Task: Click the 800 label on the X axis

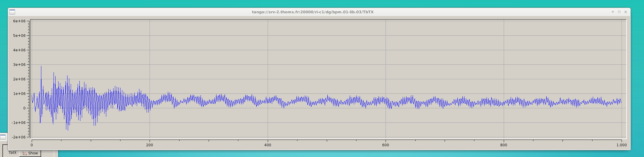Action: (x=504, y=145)
